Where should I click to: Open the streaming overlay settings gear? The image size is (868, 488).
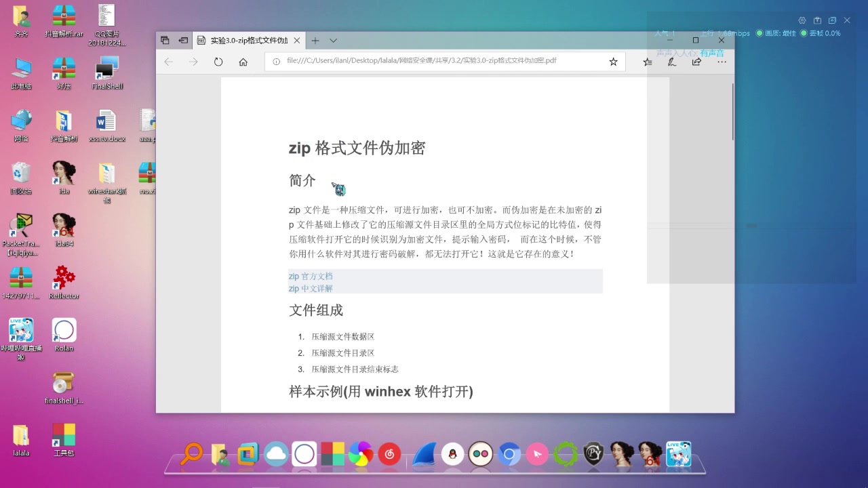point(802,20)
